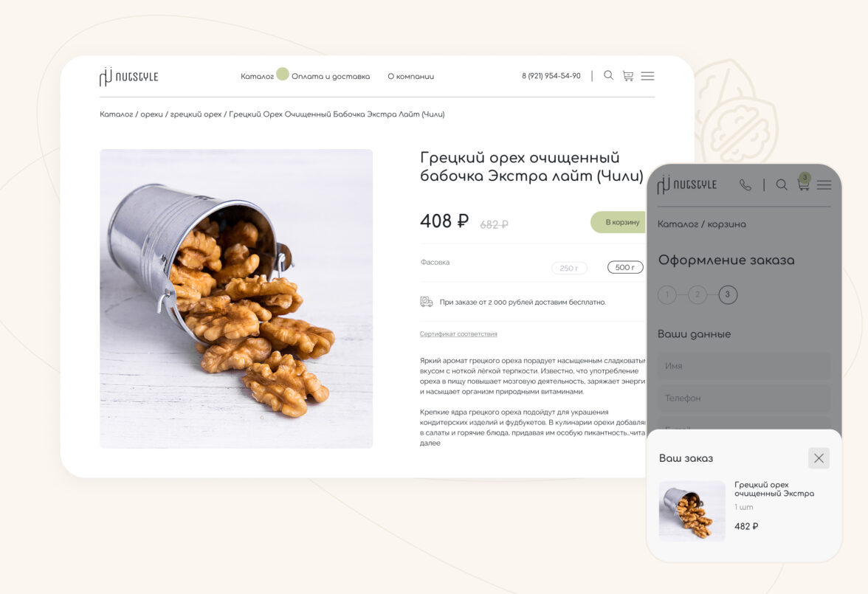Open the Каталог menu item
868x594 pixels.
(257, 77)
